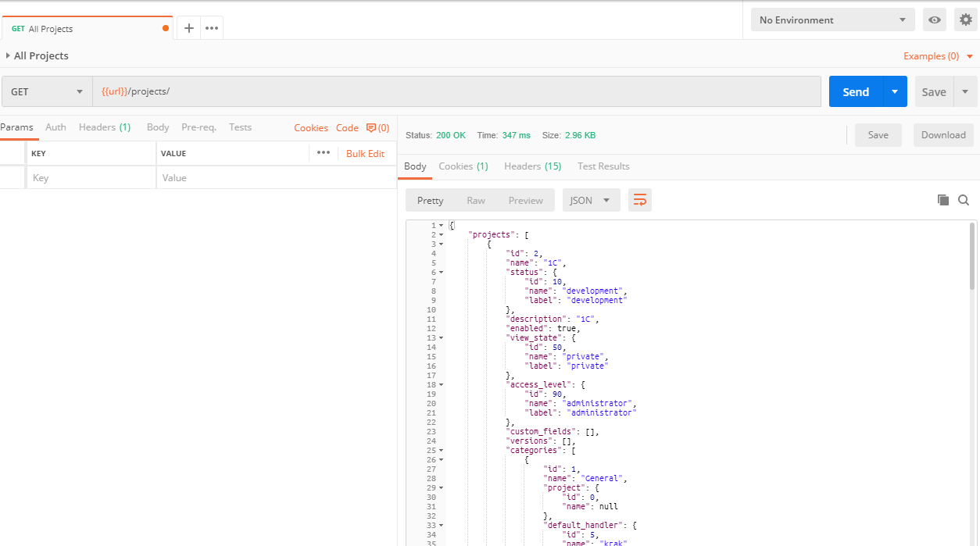980x546 pixels.
Task: Search response body with magnifier icon
Action: point(964,200)
